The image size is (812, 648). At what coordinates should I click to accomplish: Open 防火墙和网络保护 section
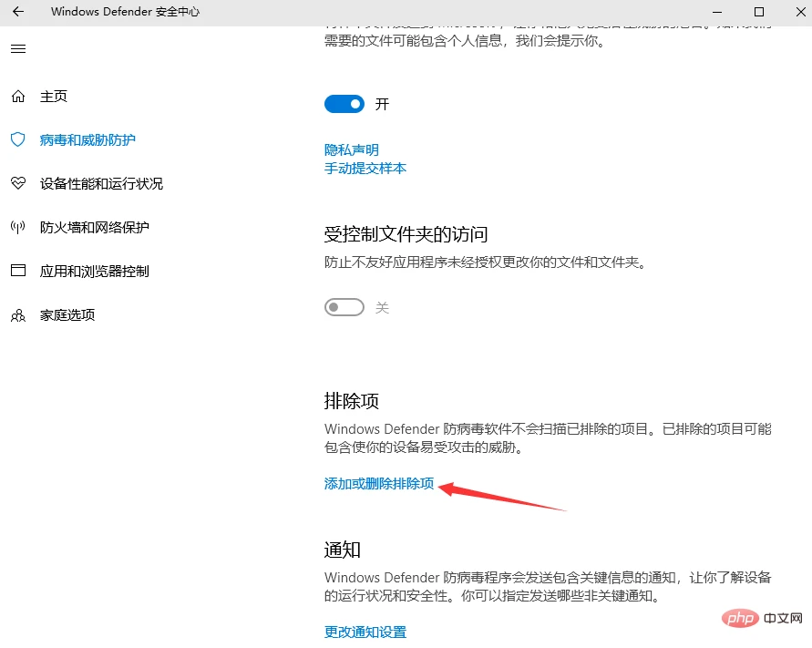click(x=95, y=227)
